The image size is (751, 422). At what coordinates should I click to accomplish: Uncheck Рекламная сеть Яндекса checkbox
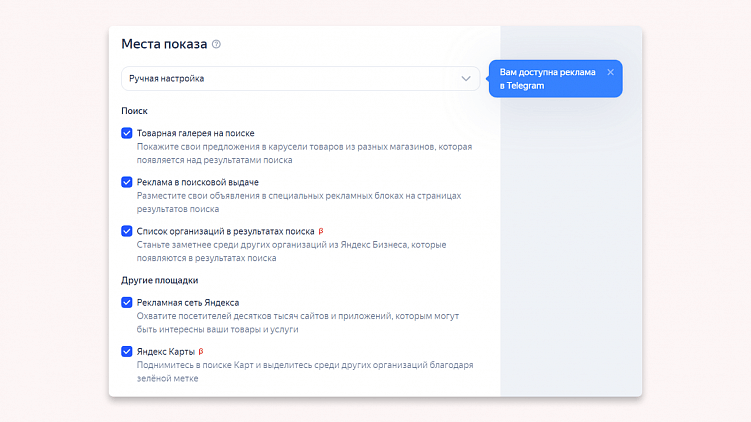coord(126,302)
